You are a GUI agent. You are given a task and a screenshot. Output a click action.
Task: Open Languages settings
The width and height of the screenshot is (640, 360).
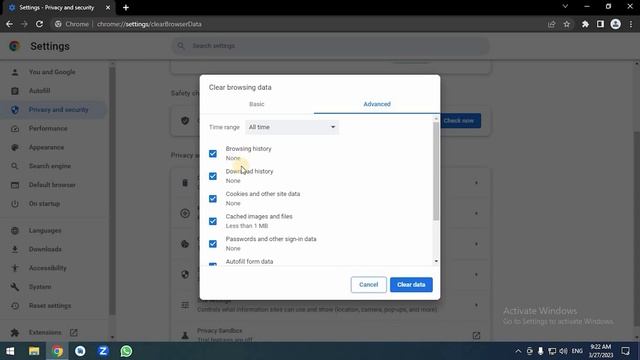point(45,230)
